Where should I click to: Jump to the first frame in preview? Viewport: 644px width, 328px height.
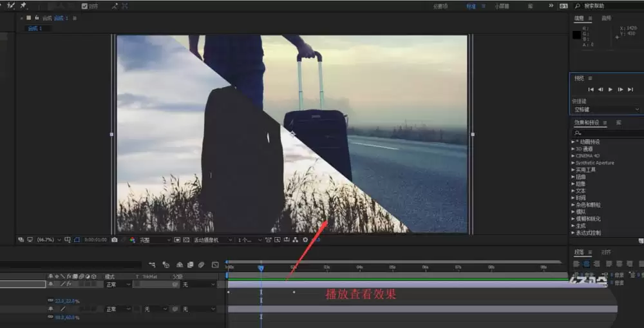[591, 89]
